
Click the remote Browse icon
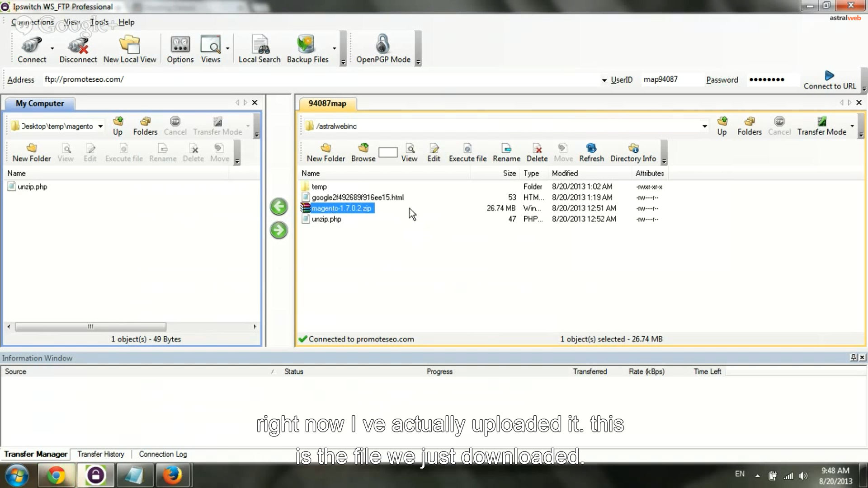coord(363,153)
